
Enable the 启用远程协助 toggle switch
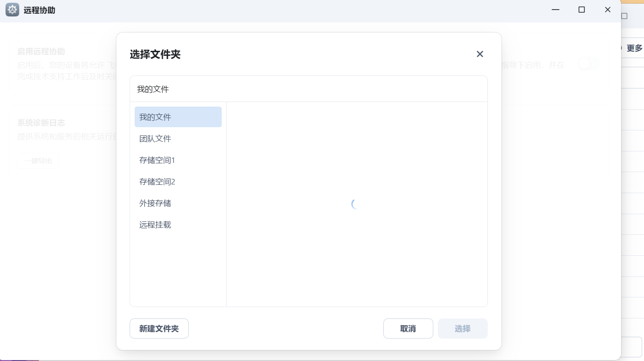tap(589, 65)
